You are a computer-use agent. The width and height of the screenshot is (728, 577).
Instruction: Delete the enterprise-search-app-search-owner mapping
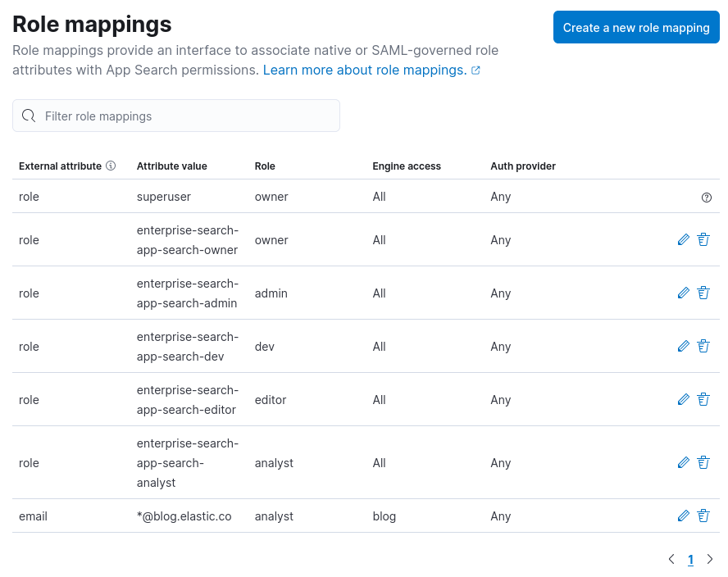point(703,239)
